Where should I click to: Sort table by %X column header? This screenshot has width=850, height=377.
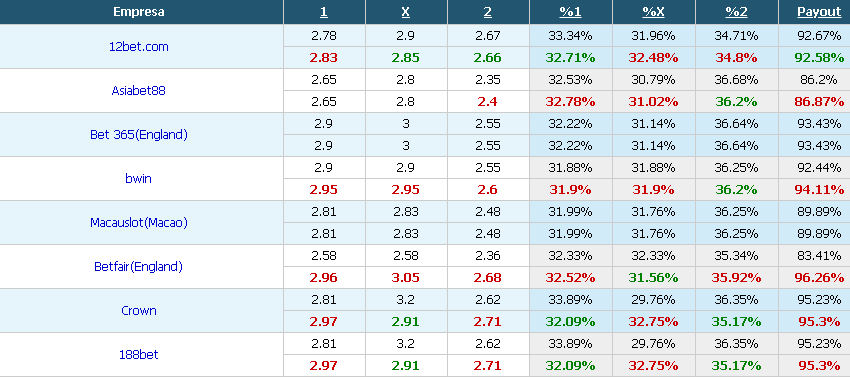point(653,12)
